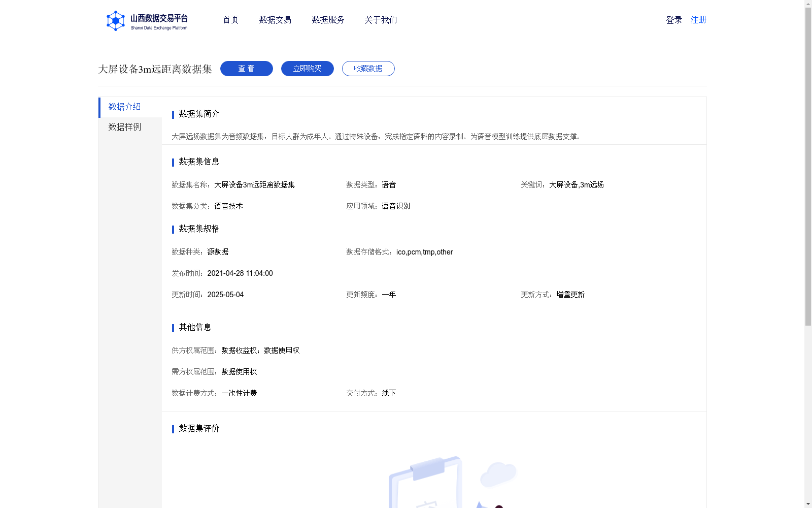
Task: Click the update frequency value 一年
Action: (389, 295)
